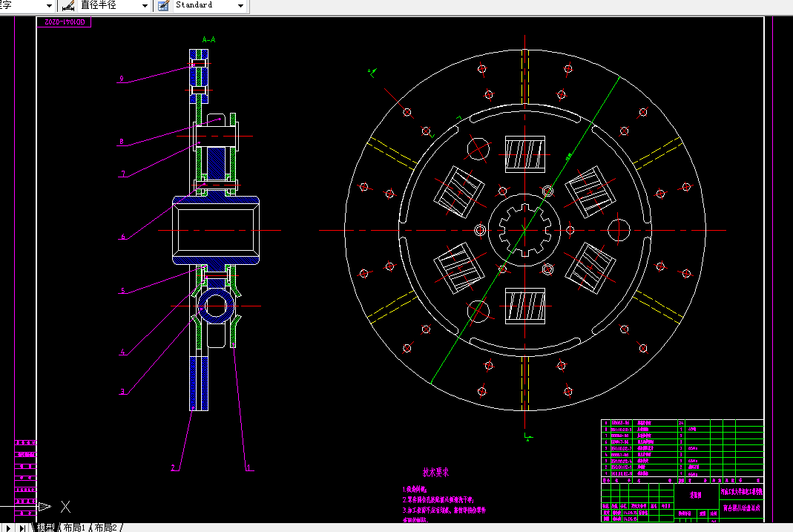The height and width of the screenshot is (532, 793).
Task: Select the 技术要求 heading text
Action: 435,473
